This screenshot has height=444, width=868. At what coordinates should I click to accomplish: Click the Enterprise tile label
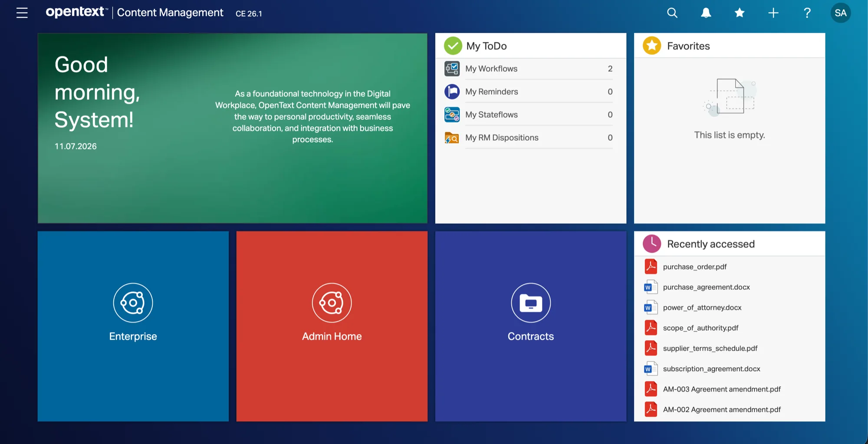pos(133,336)
